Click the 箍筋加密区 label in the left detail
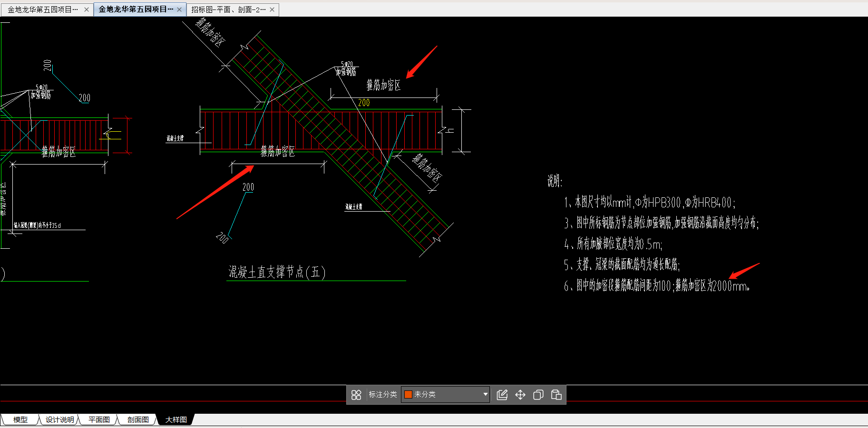868x428 pixels. tap(59, 152)
